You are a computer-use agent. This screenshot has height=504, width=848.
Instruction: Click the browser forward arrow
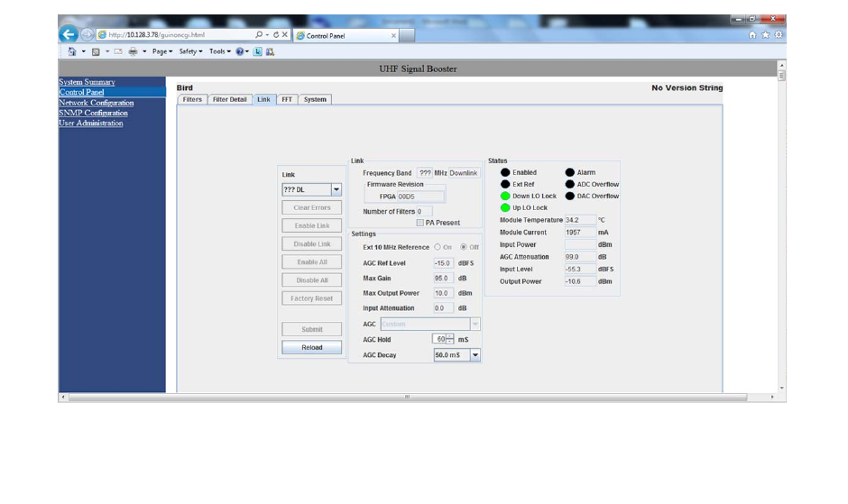[x=87, y=34]
